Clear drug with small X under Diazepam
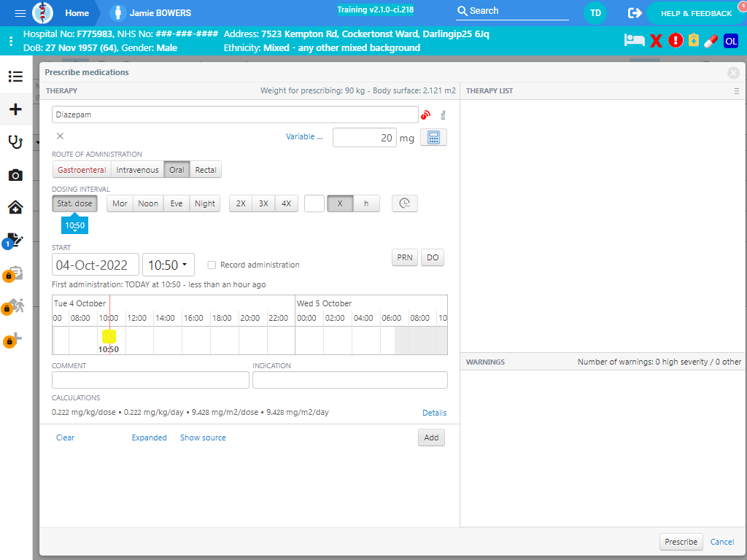 coord(60,136)
